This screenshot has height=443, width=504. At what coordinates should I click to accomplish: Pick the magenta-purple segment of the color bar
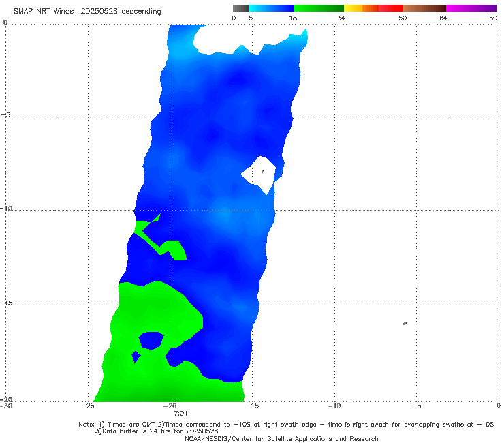[471, 8]
